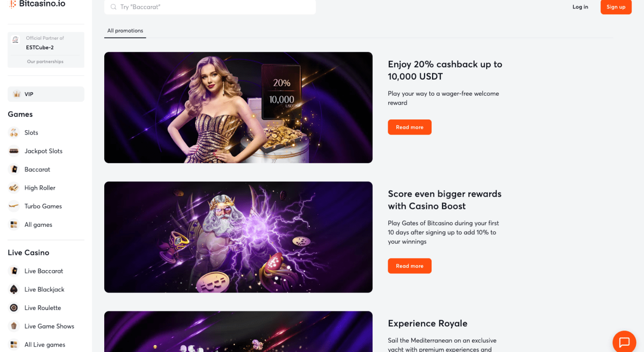644x352 pixels.
Task: Click the High Roller chips icon
Action: (x=14, y=187)
